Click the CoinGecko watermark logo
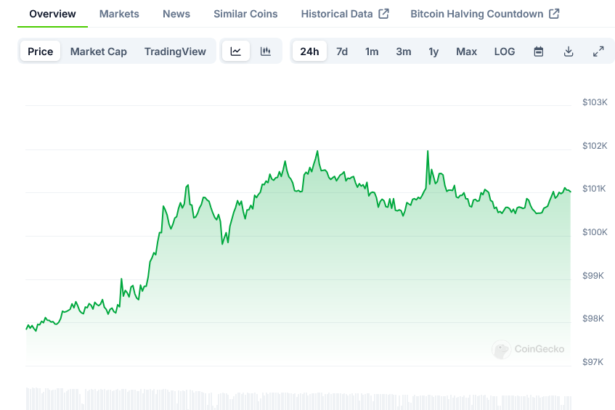This screenshot has height=410, width=615. [529, 350]
